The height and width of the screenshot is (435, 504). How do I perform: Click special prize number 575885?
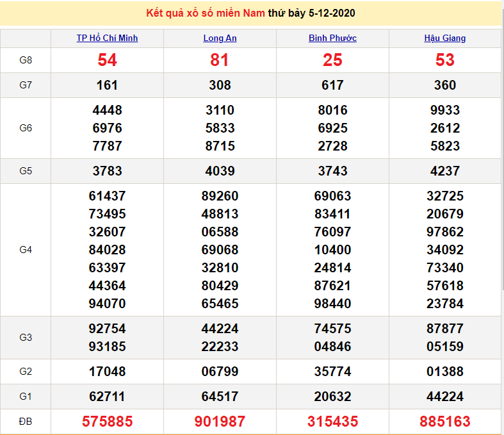point(107,422)
